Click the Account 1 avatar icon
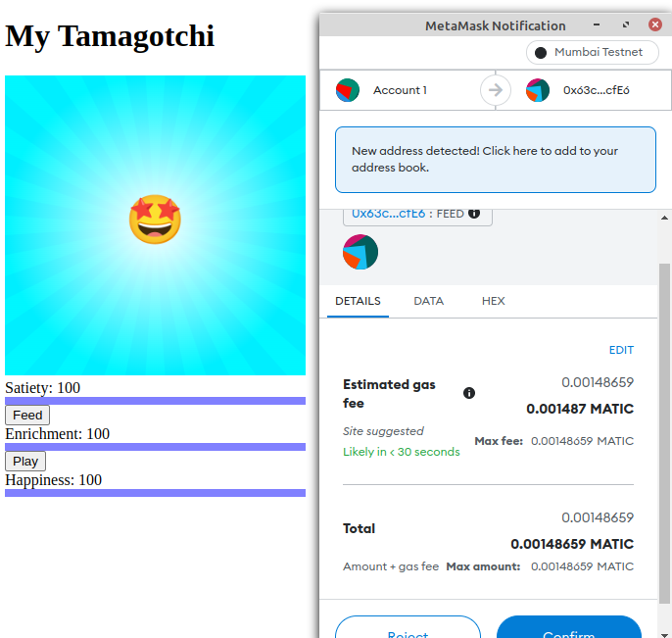Screen dimensions: 672x638 click(x=348, y=90)
